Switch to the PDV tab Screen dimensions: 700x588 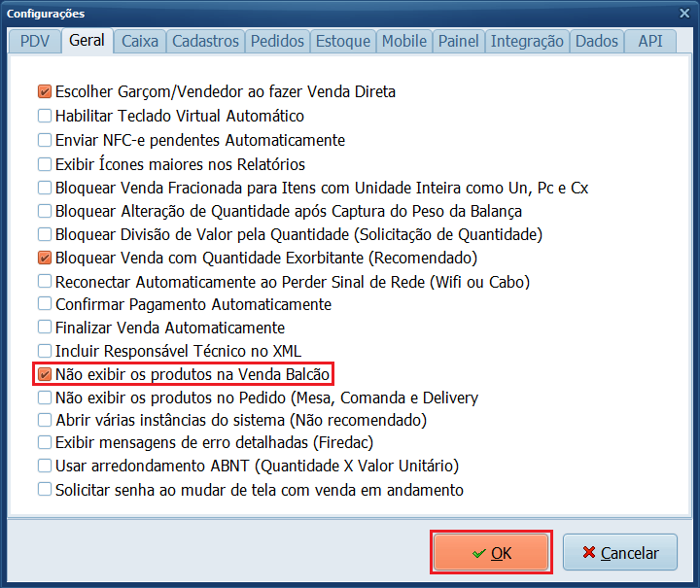click(34, 41)
